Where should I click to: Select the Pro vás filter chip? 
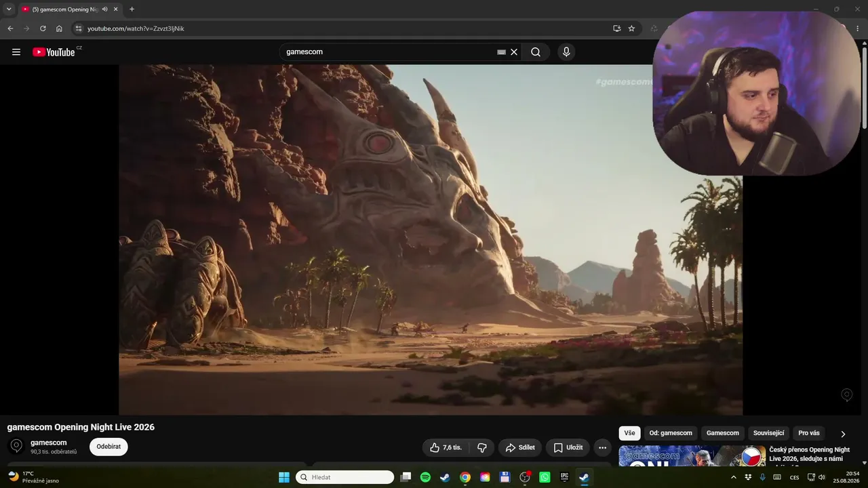pyautogui.click(x=808, y=433)
